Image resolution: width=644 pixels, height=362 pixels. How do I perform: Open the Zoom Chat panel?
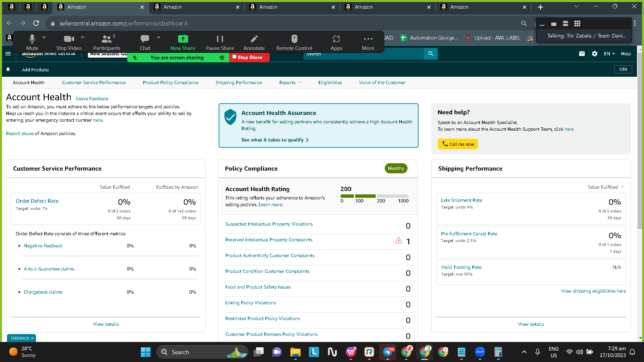(x=145, y=42)
